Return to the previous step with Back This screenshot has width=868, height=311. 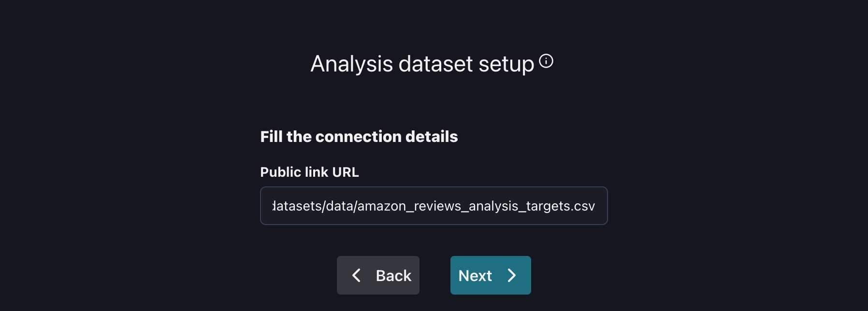tap(378, 275)
